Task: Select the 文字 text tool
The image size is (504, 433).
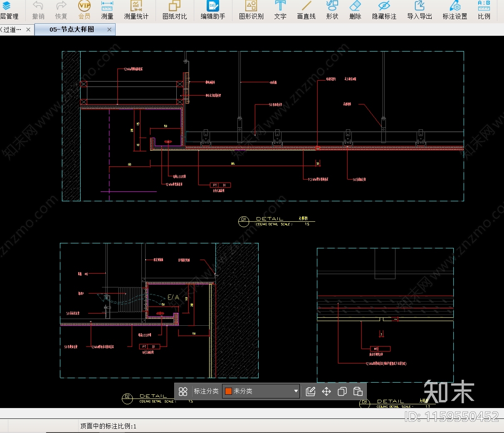Action: coord(280,10)
